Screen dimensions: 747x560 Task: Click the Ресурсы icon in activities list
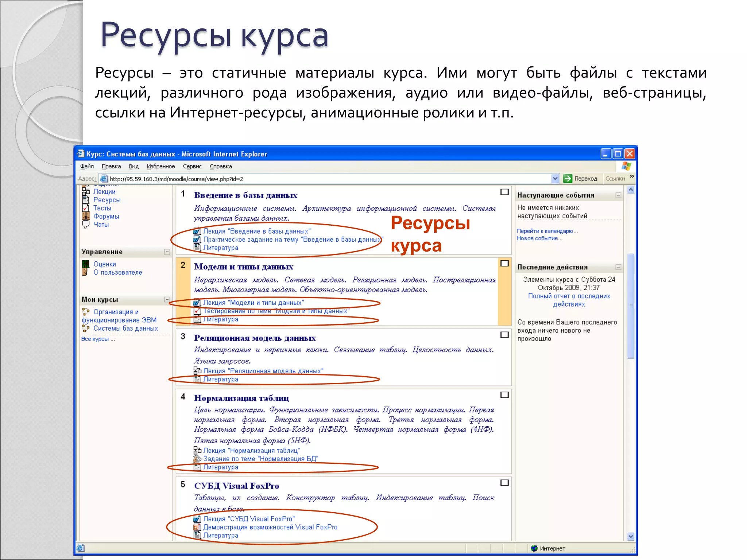pos(86,199)
